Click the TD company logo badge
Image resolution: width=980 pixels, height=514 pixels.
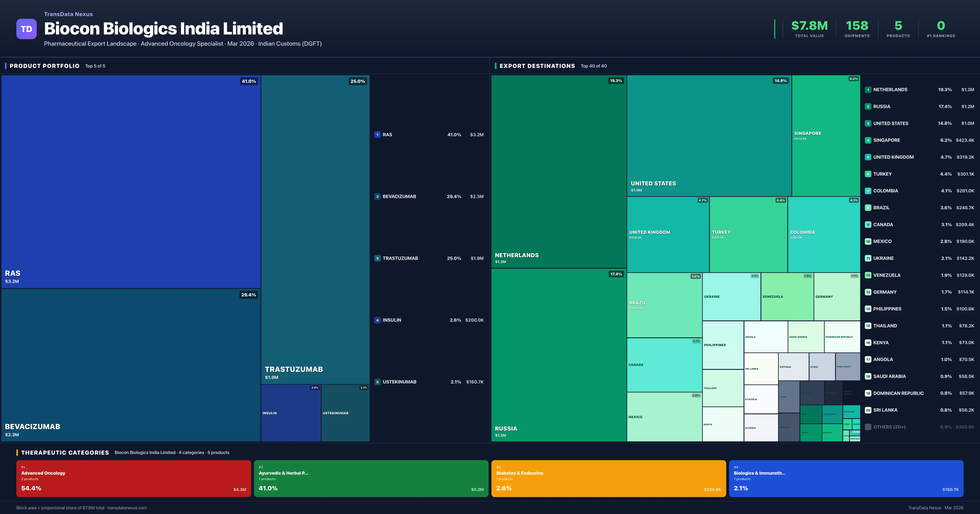(26, 29)
